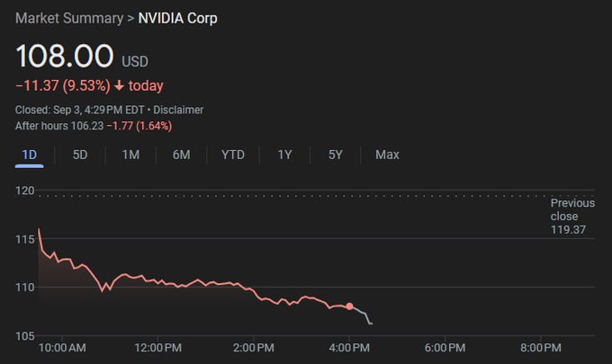
Task: Click the −11.37 (9.53%) change text
Action: [63, 86]
